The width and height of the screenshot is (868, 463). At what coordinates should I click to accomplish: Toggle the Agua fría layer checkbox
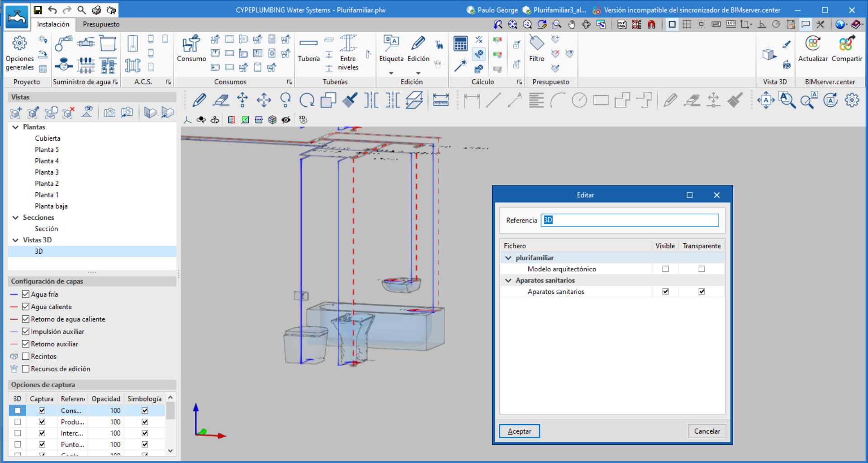click(26, 294)
